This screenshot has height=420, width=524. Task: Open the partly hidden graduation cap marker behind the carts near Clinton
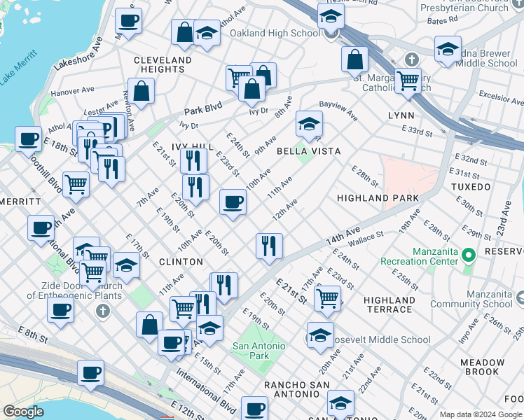(82, 248)
